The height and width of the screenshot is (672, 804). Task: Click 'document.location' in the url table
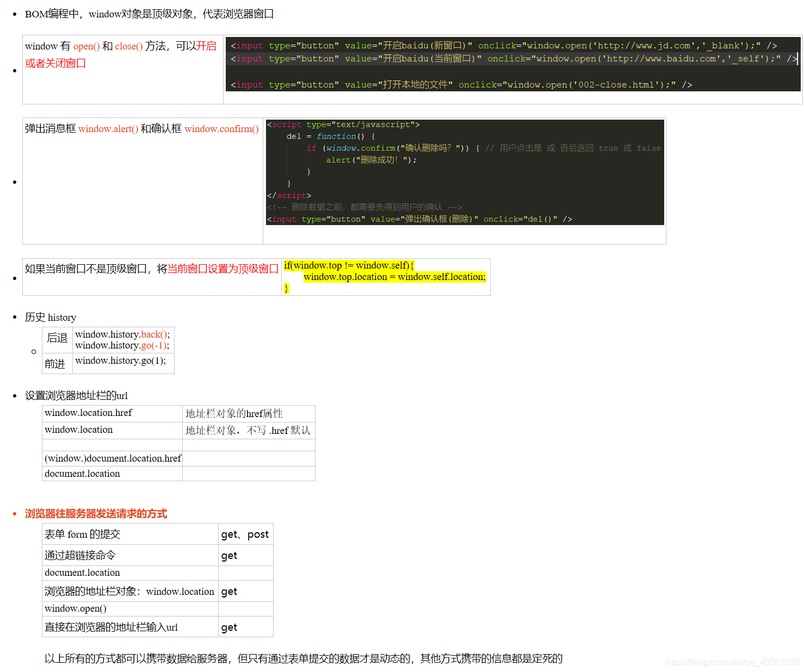click(x=82, y=474)
